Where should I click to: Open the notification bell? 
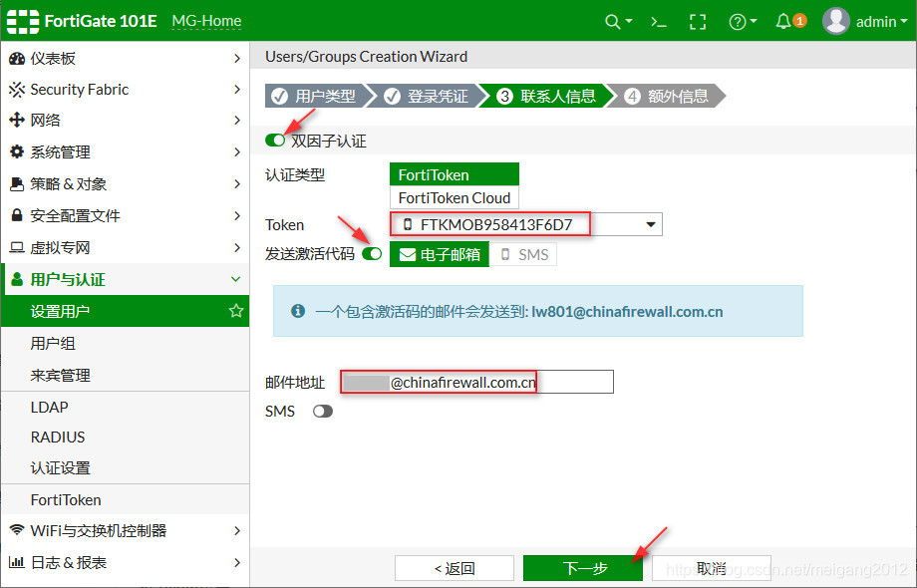[x=783, y=22]
